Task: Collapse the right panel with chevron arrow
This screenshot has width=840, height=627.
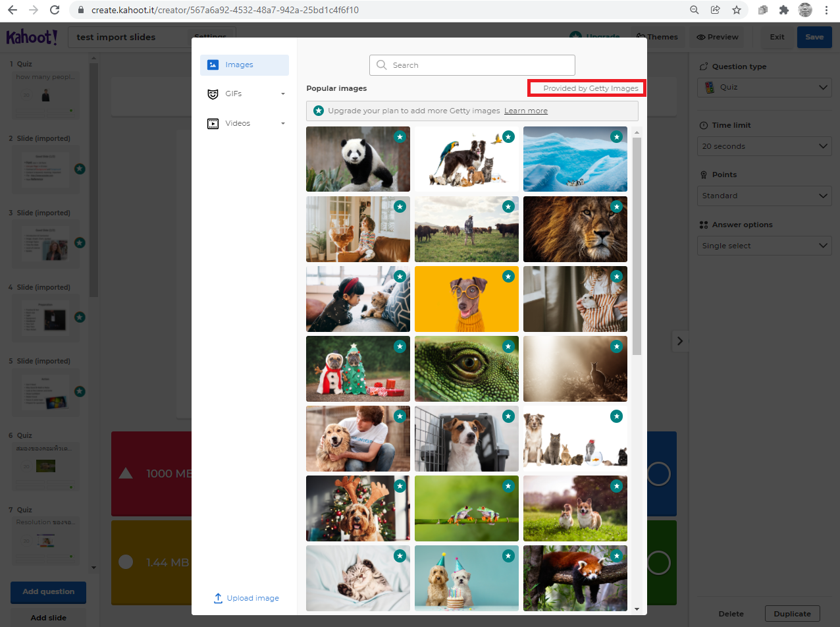Action: (x=680, y=341)
